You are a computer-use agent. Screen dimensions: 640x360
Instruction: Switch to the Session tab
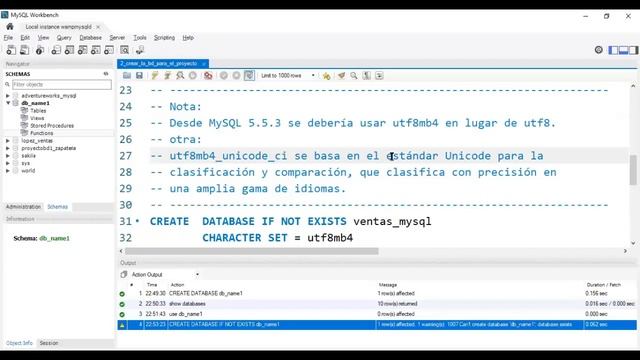(x=49, y=343)
